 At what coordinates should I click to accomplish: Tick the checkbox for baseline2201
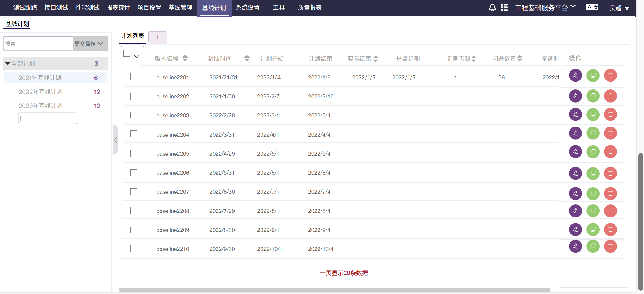point(134,77)
